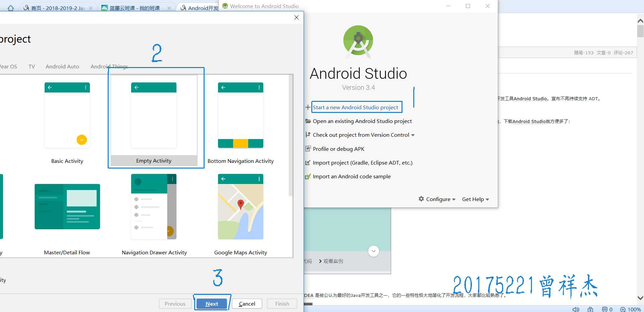This screenshot has width=644, height=312.
Task: Click Check out project from Version Control
Action: 361,135
